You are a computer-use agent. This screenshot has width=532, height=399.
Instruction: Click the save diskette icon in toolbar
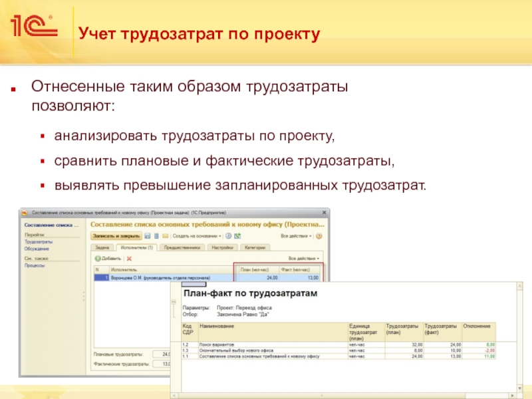(x=147, y=236)
